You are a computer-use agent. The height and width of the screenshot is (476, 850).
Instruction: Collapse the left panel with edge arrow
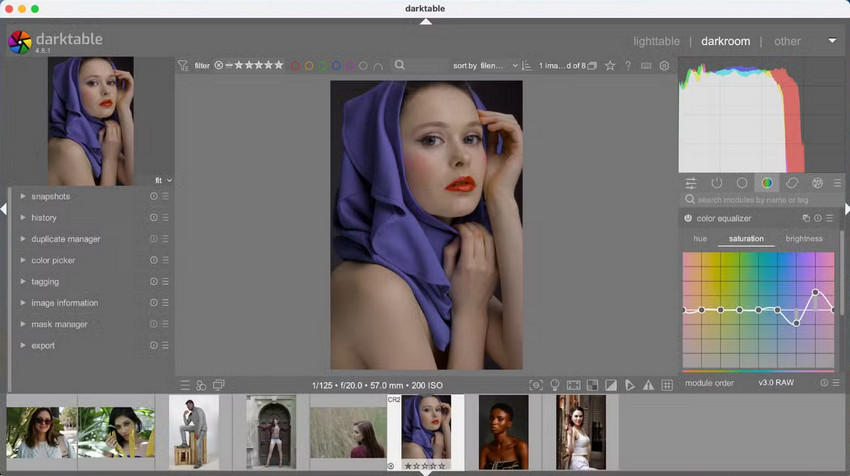pyautogui.click(x=4, y=209)
